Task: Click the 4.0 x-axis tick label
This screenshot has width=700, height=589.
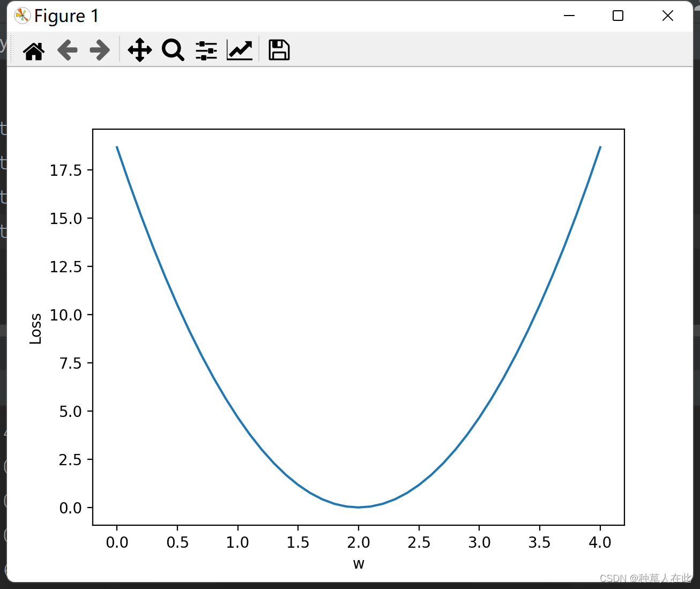Action: 600,542
